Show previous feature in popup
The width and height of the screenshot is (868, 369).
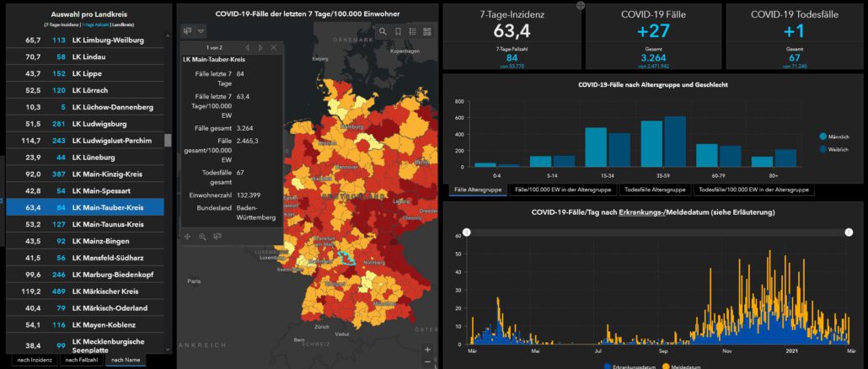(247, 48)
